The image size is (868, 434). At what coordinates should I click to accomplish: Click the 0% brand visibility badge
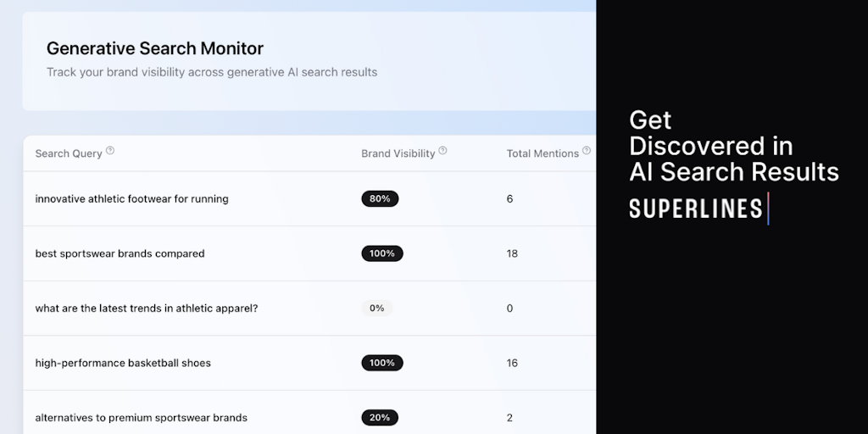coord(376,309)
